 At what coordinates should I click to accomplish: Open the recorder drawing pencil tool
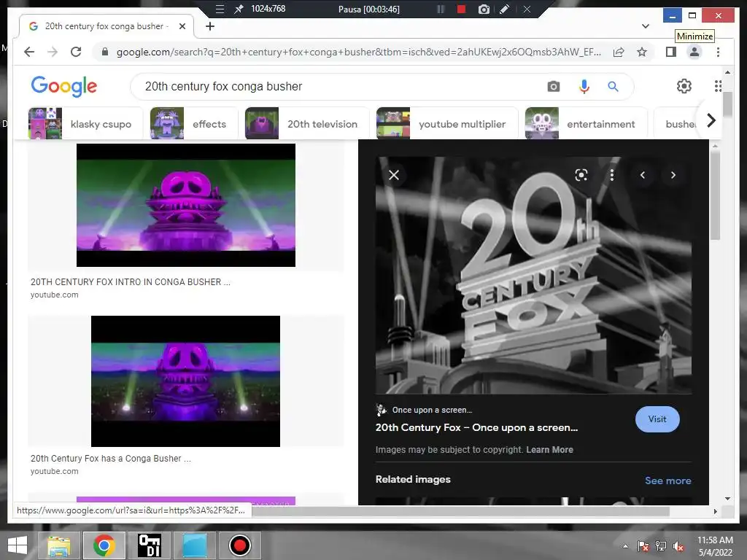[x=505, y=9]
